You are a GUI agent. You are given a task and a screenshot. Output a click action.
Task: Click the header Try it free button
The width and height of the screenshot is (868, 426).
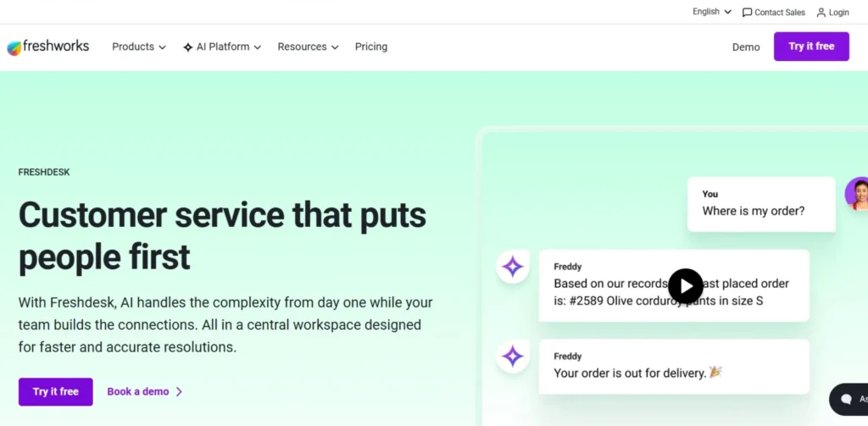(811, 47)
